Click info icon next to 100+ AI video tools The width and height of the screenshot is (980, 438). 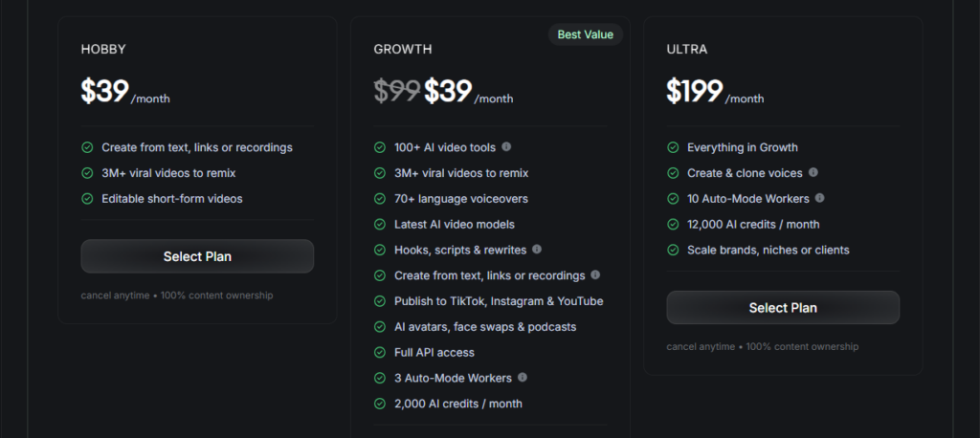[506, 147]
